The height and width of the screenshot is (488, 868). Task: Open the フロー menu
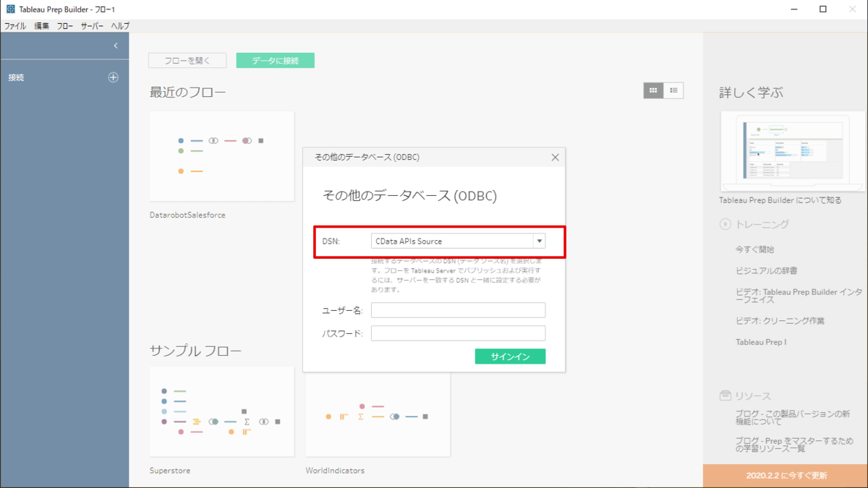[x=65, y=26]
